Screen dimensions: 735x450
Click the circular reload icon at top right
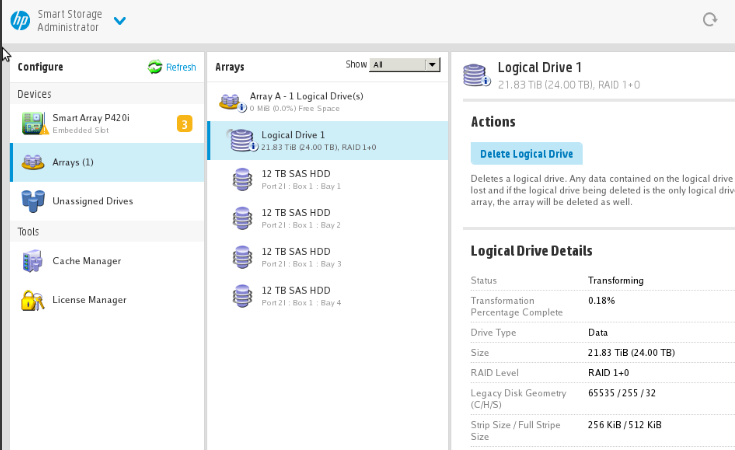(710, 19)
